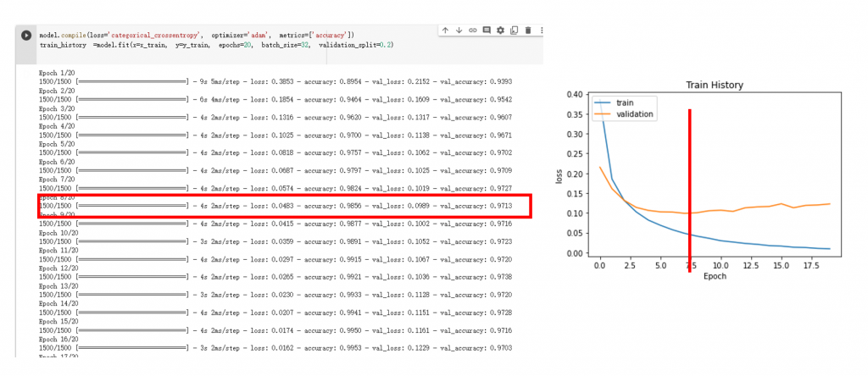Mirror the cell in a tab icon
The height and width of the screenshot is (376, 868).
pos(515,30)
